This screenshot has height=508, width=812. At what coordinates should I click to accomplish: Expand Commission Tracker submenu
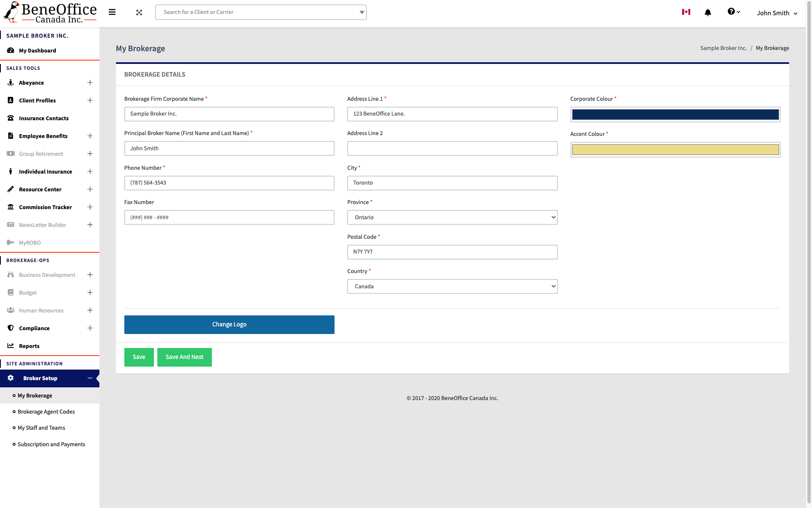[x=90, y=207]
